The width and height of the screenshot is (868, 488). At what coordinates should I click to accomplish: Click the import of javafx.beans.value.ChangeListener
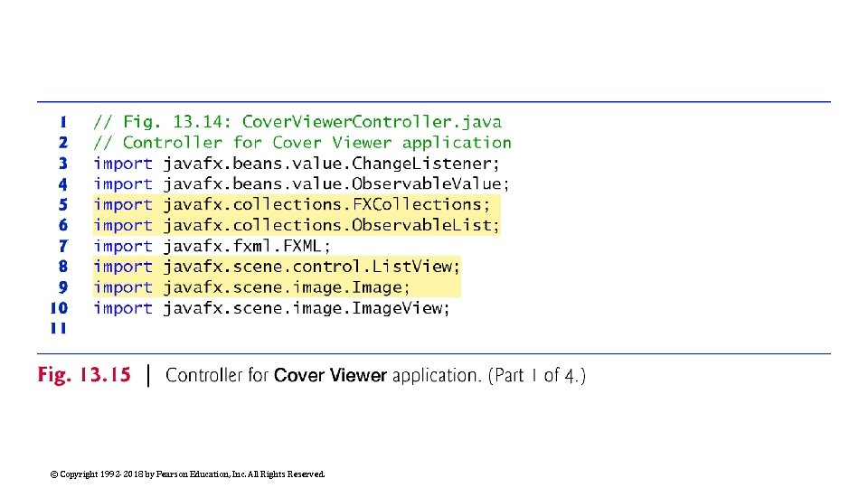pos(297,164)
